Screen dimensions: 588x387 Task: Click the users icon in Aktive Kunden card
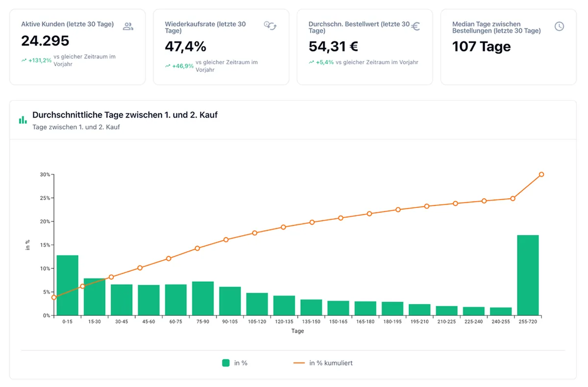pos(128,26)
